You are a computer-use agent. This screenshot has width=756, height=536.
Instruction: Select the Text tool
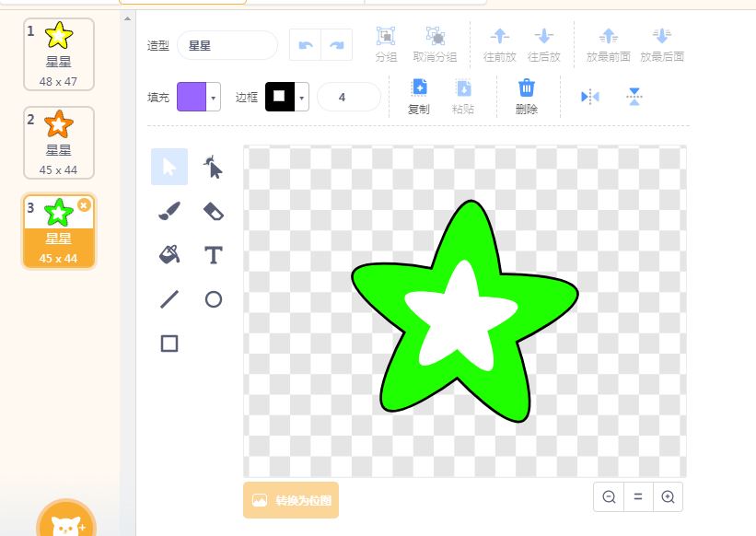213,255
